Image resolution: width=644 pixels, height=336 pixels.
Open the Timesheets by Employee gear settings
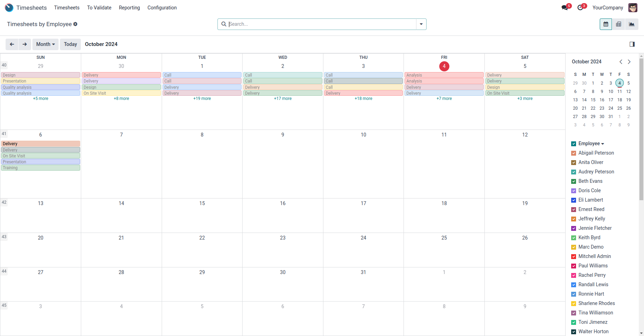[75, 24]
